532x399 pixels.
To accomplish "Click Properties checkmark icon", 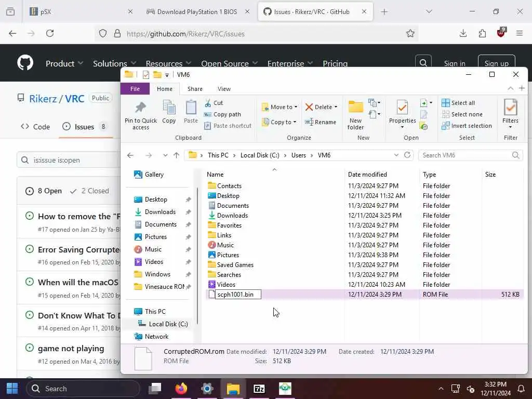I will (x=402, y=108).
